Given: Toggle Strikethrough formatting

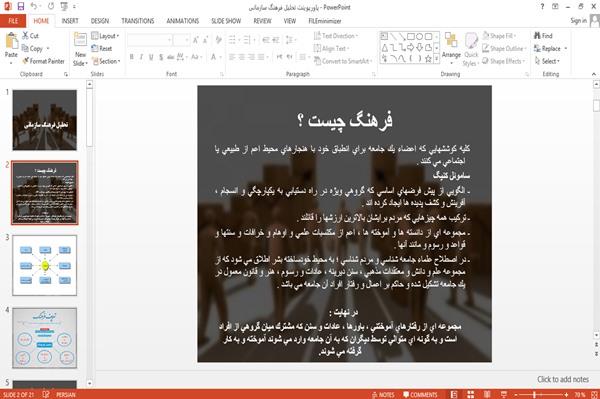Looking at the screenshot, I should (171, 57).
